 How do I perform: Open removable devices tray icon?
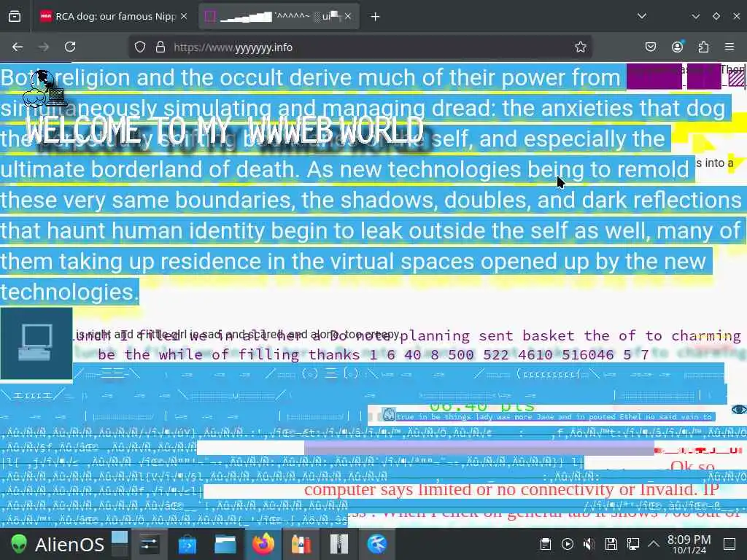pos(611,544)
